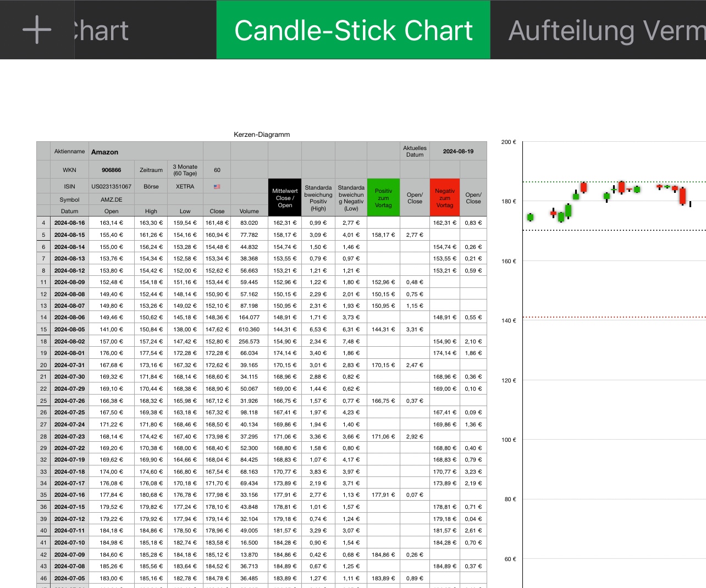
Task: Switch to the Candle-Stick Chart tab
Action: pyautogui.click(x=354, y=30)
